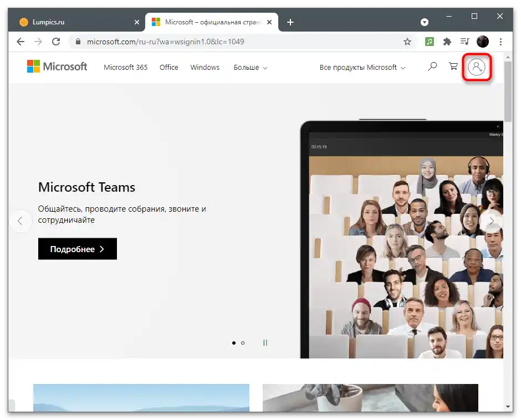521x420 pixels.
Task: Select the second carousel slide dot
Action: point(243,343)
